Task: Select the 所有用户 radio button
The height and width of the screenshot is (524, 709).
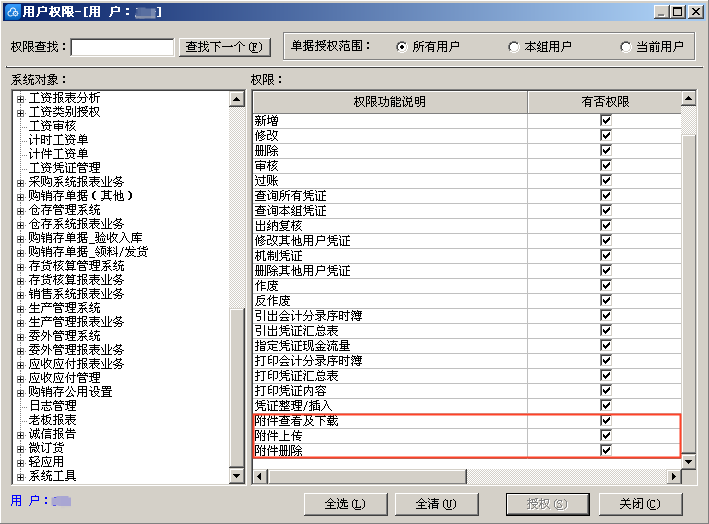Action: 402,47
